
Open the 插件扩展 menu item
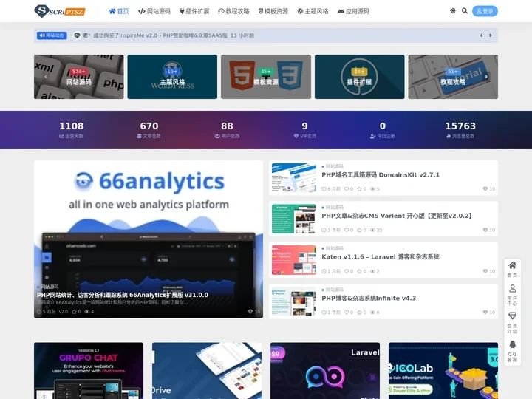click(194, 11)
